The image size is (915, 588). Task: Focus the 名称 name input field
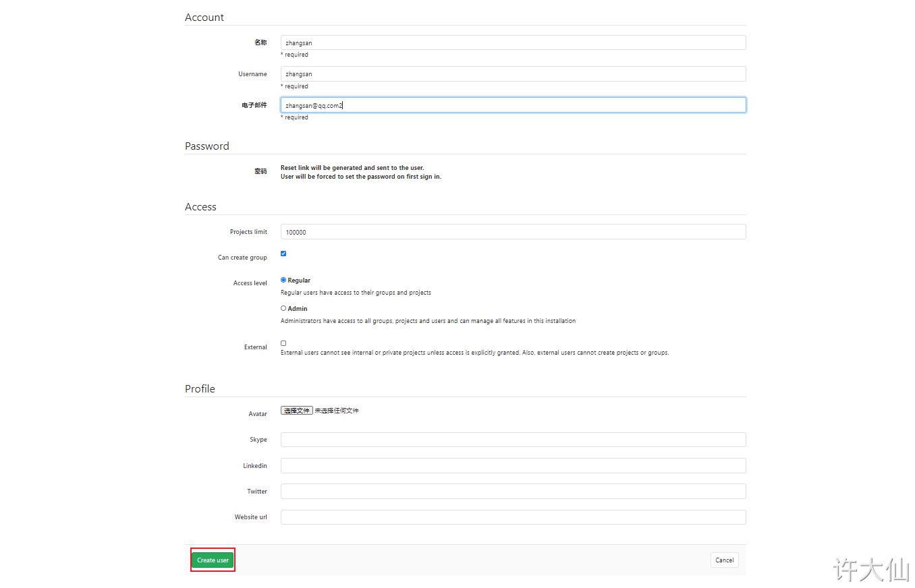[513, 42]
